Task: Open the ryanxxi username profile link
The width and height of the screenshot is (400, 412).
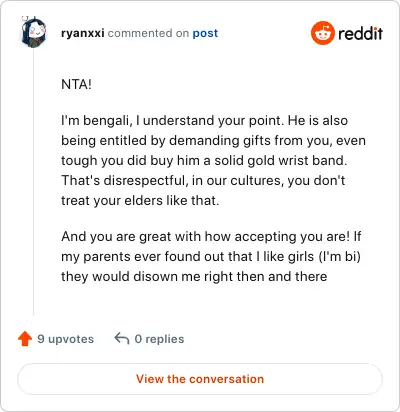Action: (x=83, y=33)
